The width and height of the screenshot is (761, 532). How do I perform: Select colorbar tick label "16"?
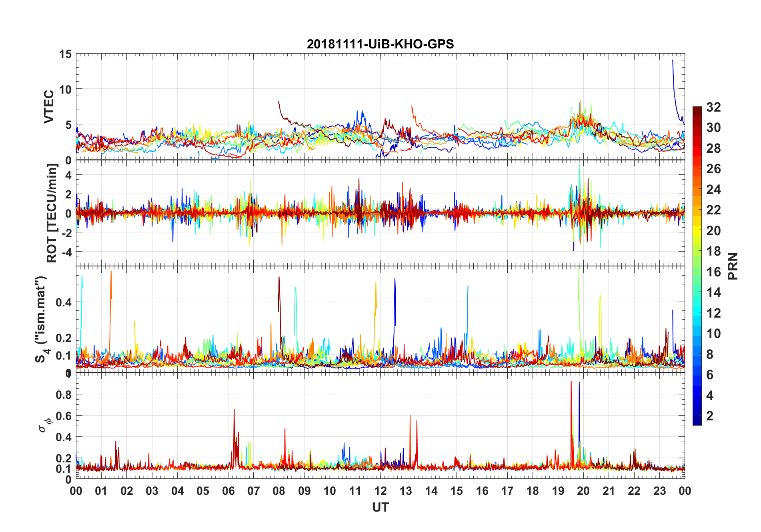(713, 272)
